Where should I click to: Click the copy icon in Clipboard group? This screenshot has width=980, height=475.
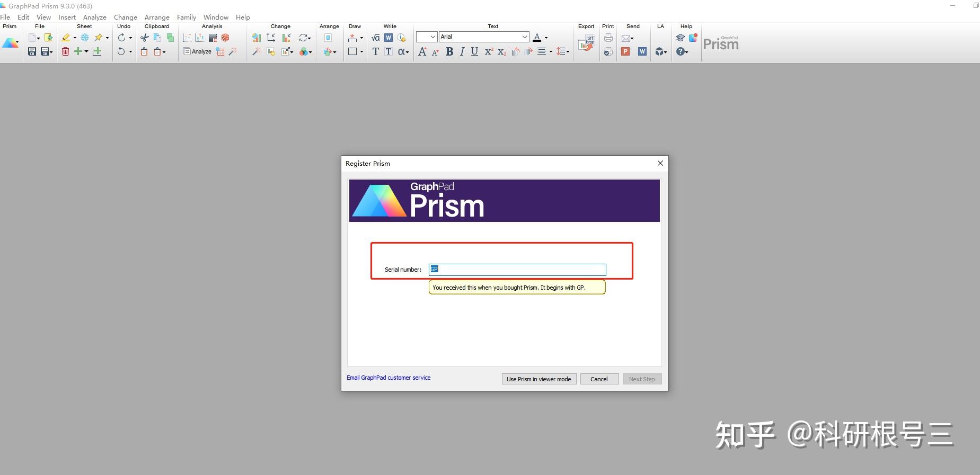(157, 38)
